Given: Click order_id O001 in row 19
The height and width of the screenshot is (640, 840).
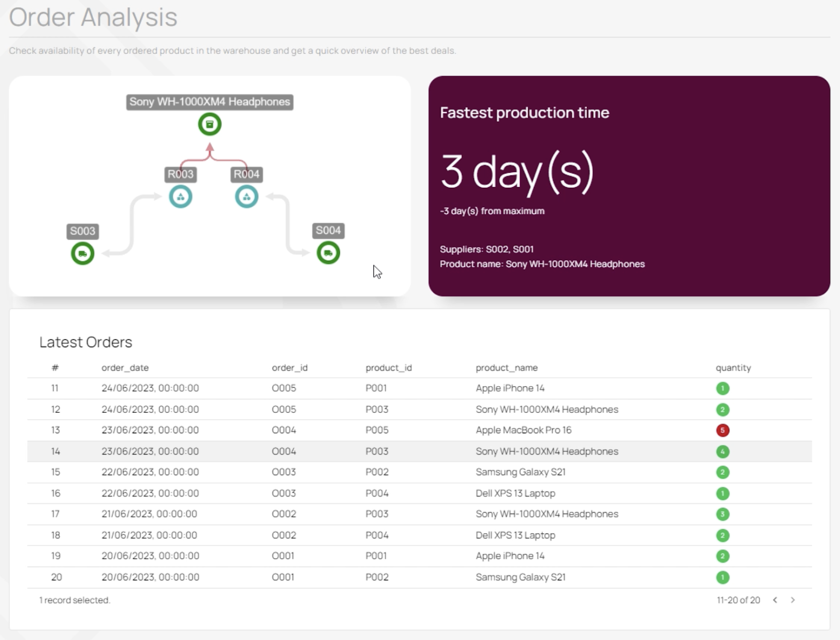Looking at the screenshot, I should click(282, 556).
